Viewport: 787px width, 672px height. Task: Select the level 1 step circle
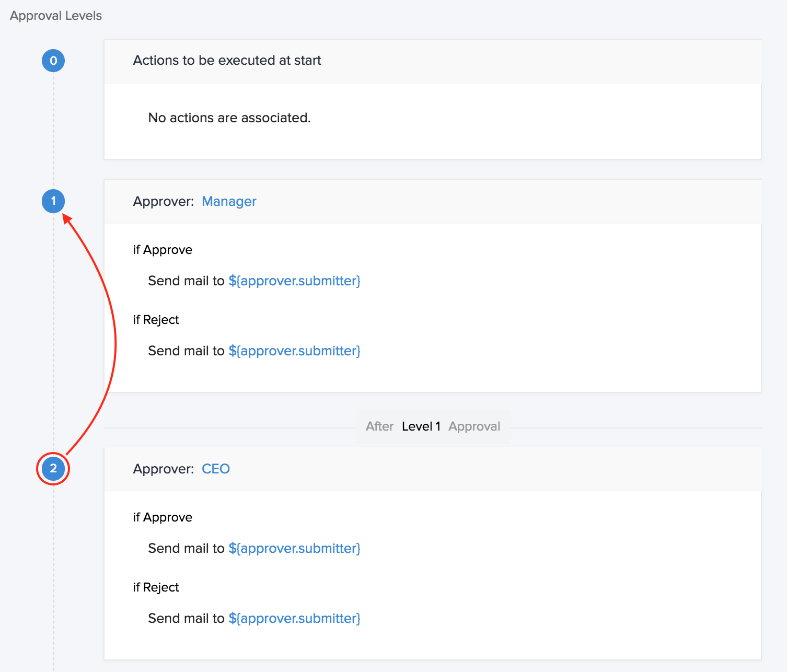pos(53,201)
